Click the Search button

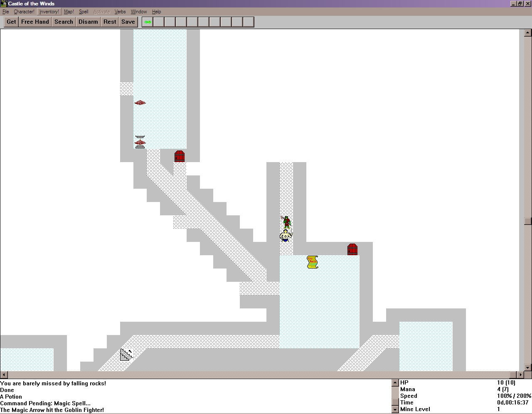[x=64, y=22]
